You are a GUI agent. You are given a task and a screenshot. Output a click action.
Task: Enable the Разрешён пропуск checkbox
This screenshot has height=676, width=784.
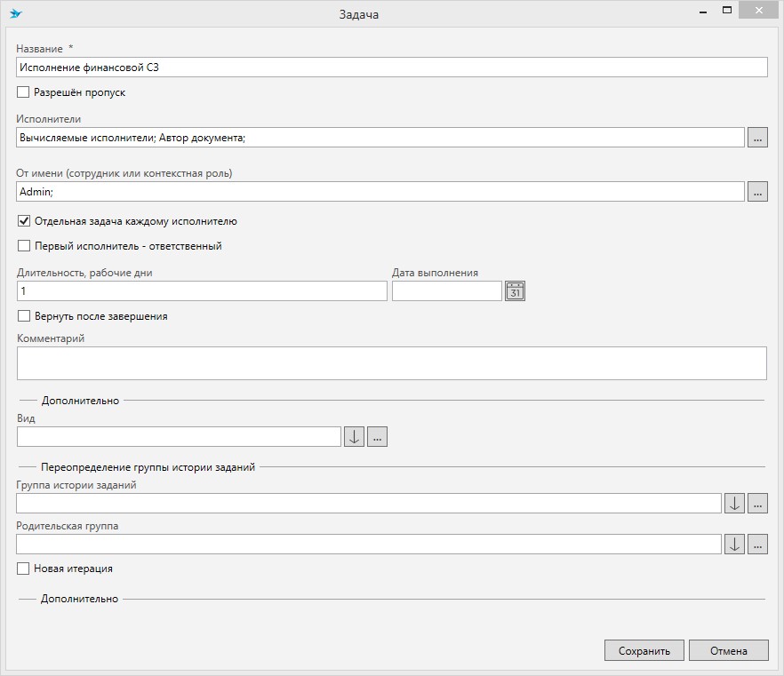(x=24, y=92)
